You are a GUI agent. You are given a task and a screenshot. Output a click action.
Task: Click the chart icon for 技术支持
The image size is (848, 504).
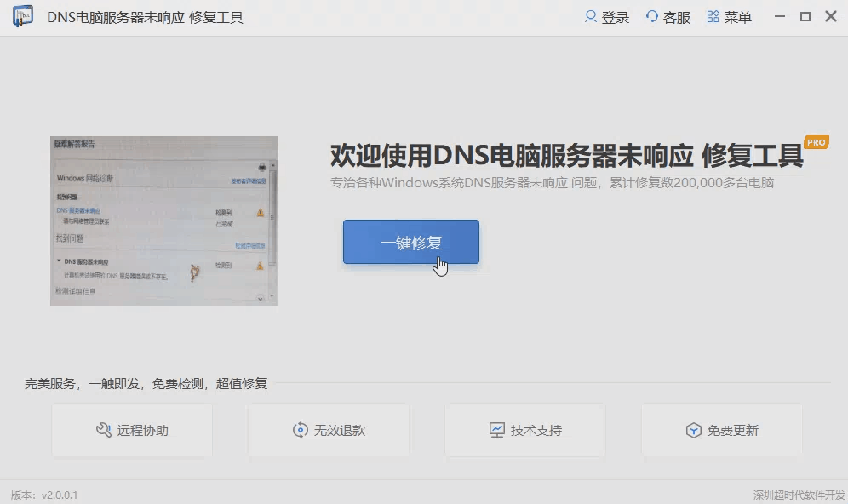496,431
